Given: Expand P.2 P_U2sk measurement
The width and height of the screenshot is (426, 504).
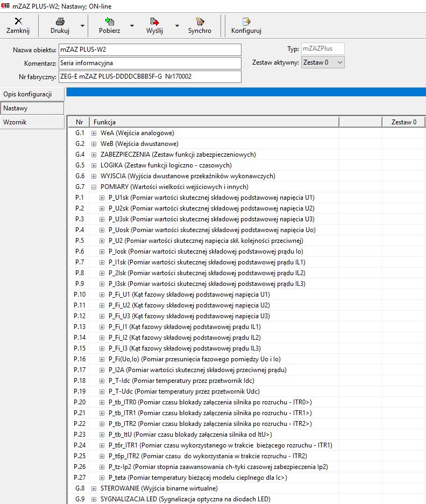Looking at the screenshot, I should [x=102, y=208].
